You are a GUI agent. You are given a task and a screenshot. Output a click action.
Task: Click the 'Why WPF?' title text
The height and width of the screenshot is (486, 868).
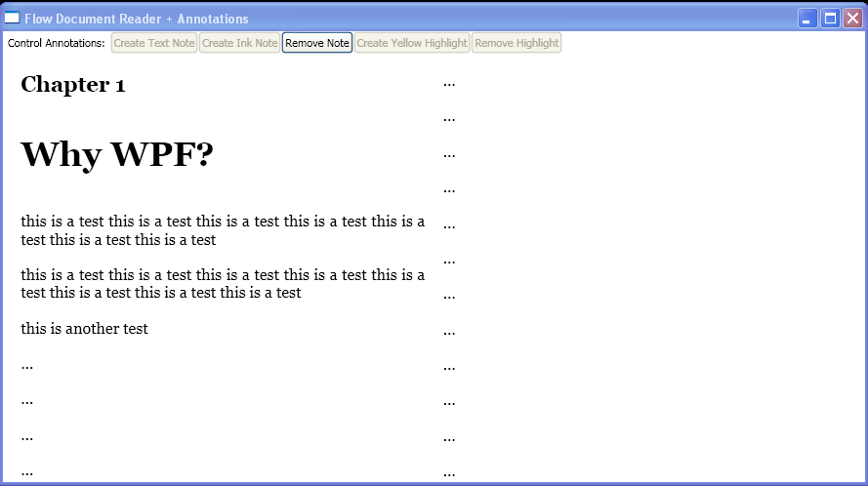coord(117,154)
